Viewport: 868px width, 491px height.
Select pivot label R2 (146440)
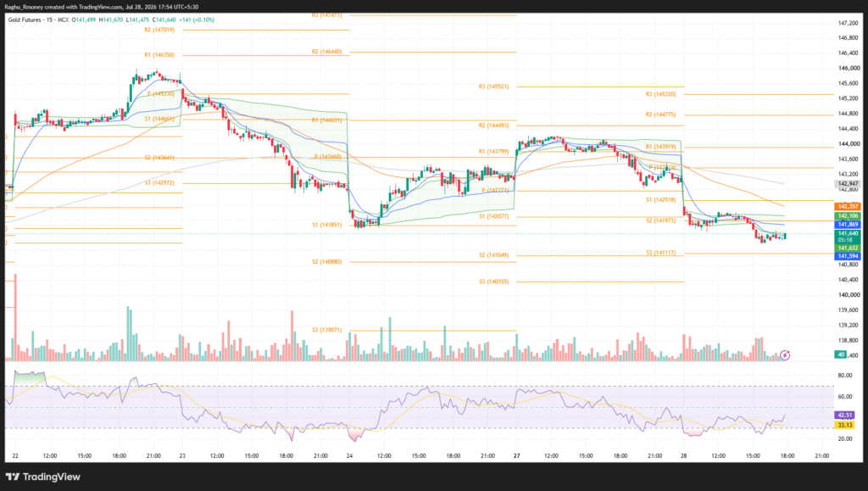tap(326, 52)
